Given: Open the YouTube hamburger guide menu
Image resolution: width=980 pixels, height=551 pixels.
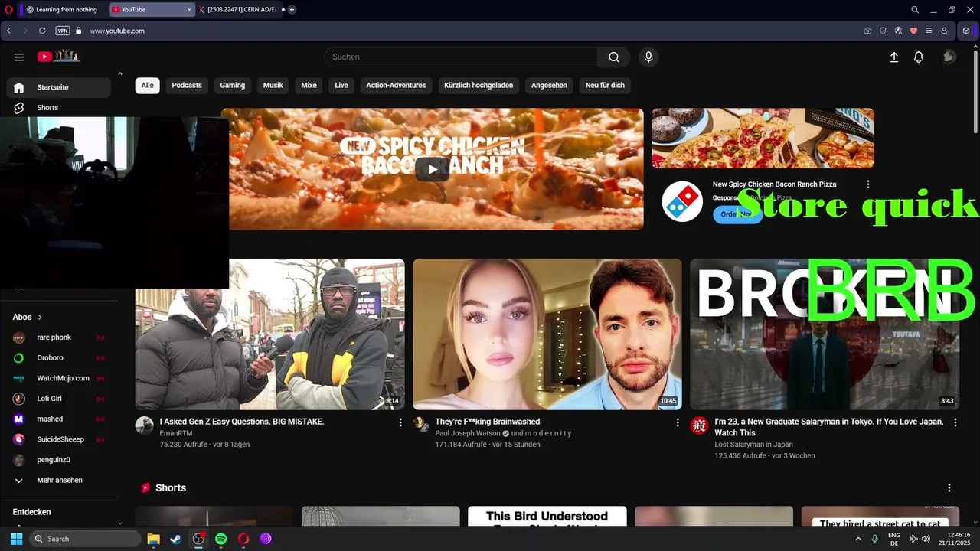Looking at the screenshot, I should tap(19, 57).
